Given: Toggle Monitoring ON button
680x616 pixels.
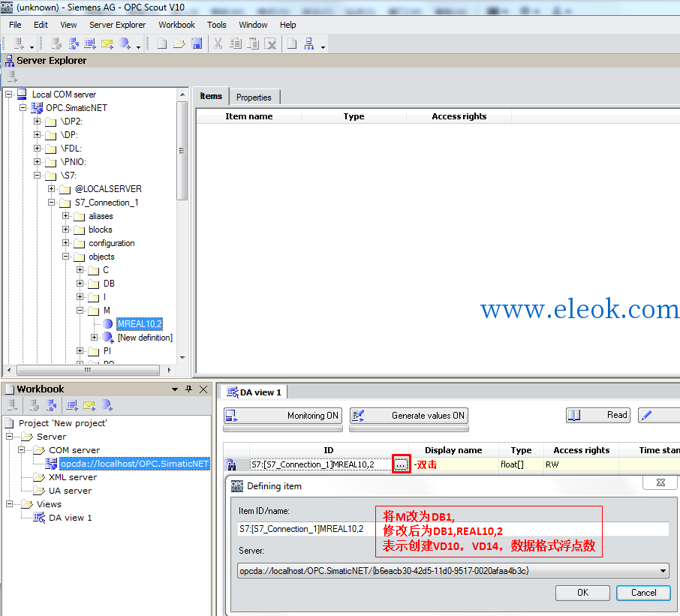Looking at the screenshot, I should click(x=283, y=415).
